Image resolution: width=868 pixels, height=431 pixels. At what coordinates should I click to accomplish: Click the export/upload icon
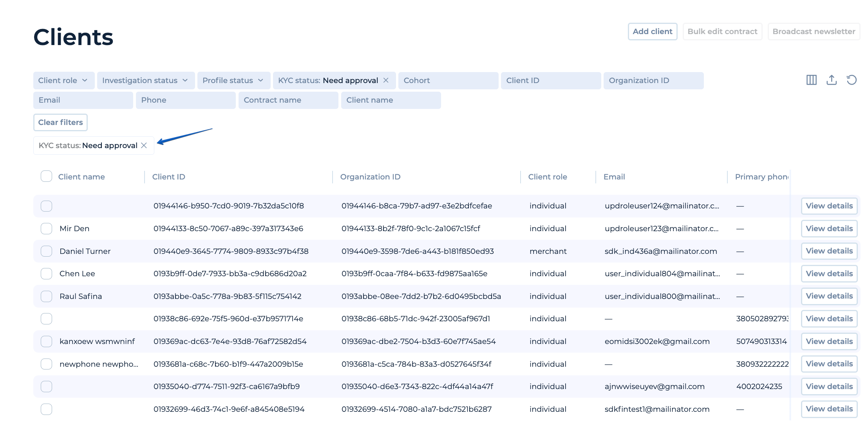coord(832,80)
